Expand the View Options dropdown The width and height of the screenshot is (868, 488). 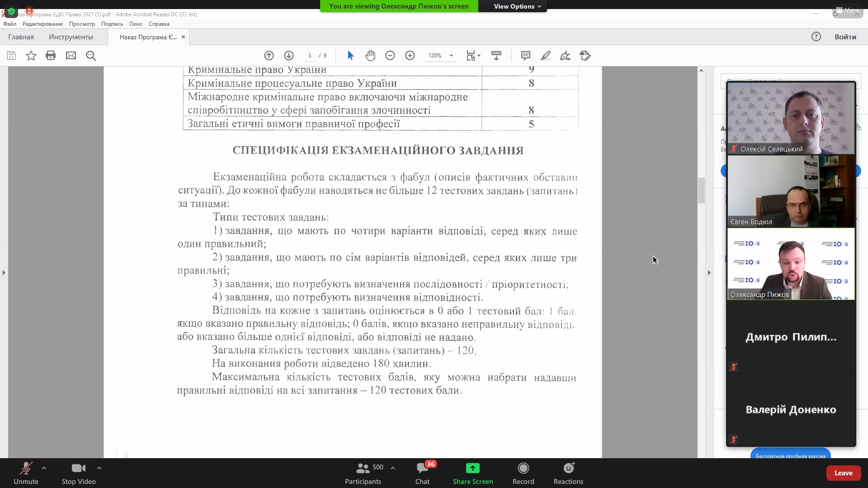click(517, 6)
